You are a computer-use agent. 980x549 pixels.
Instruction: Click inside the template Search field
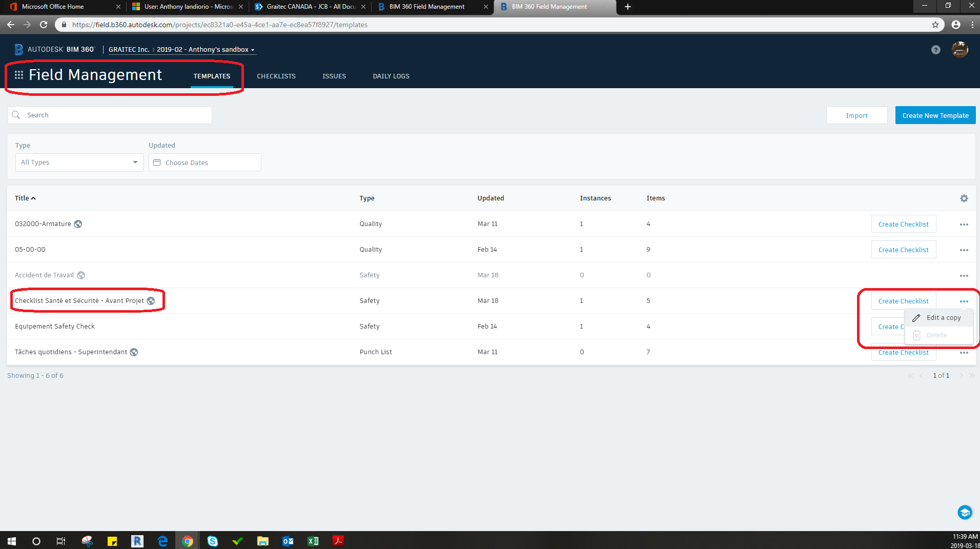[109, 115]
